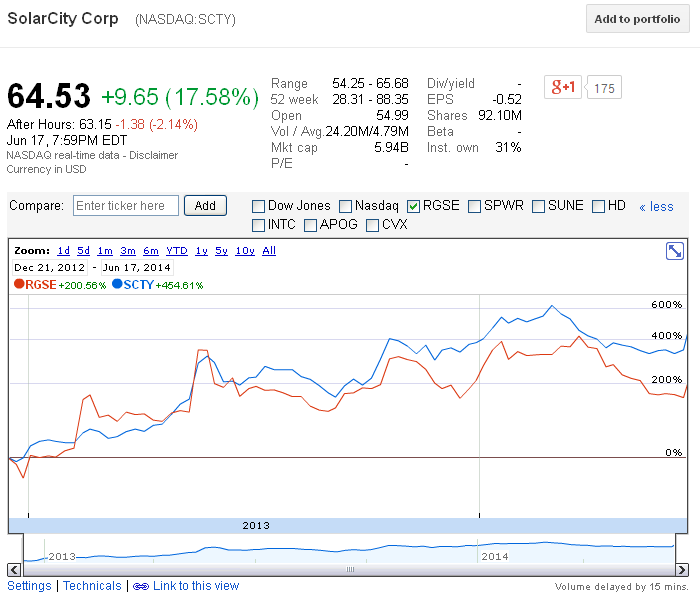Click Link to this view
This screenshot has height=596, width=700.
(196, 586)
